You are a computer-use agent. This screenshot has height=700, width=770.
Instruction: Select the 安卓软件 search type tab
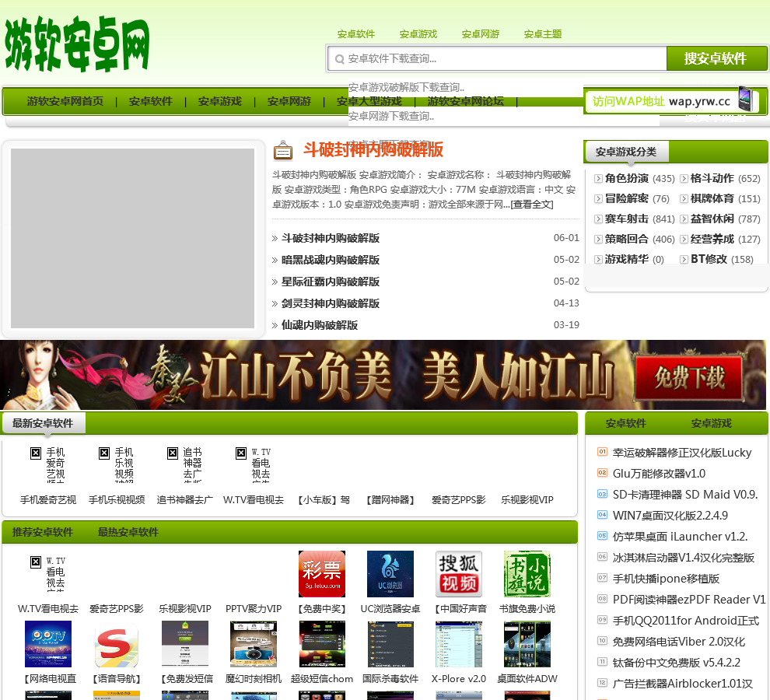(356, 34)
